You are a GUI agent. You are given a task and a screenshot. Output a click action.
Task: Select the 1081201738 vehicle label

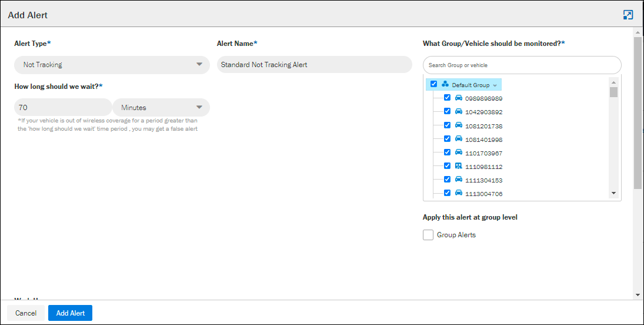click(x=484, y=126)
